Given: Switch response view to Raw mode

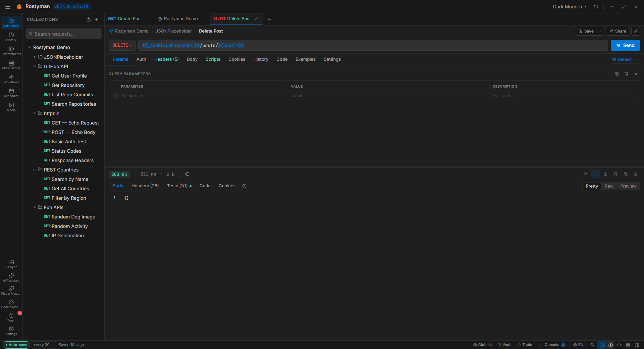Looking at the screenshot, I should click(x=609, y=186).
